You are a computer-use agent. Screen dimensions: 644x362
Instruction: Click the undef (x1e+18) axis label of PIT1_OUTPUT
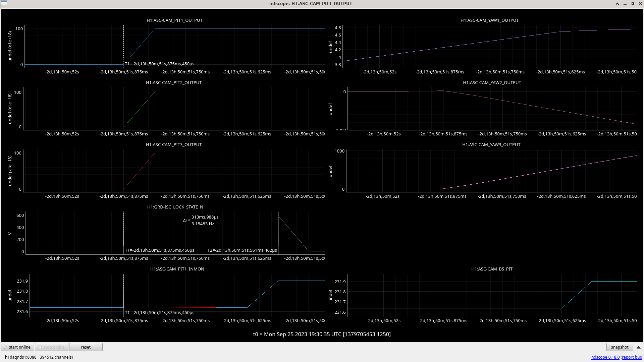[10, 46]
